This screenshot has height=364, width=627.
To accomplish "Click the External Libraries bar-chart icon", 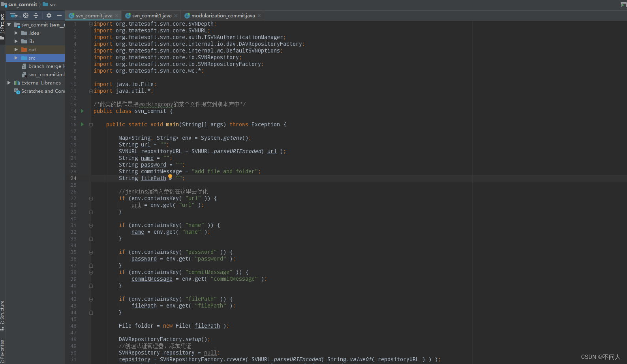I will [x=17, y=83].
